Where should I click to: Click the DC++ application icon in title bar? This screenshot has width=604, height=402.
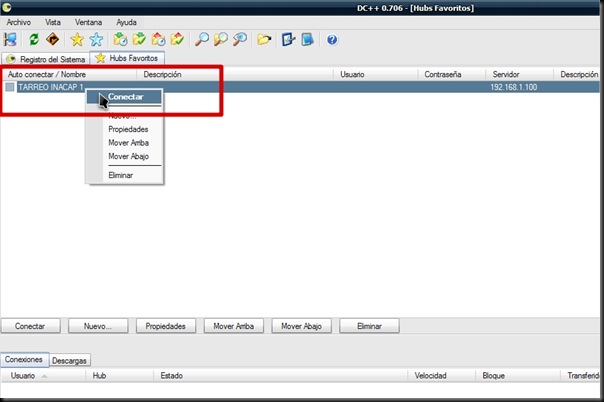coord(7,7)
